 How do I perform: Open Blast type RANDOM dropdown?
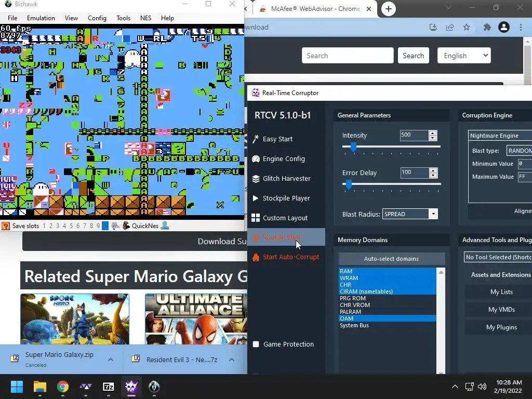point(519,151)
